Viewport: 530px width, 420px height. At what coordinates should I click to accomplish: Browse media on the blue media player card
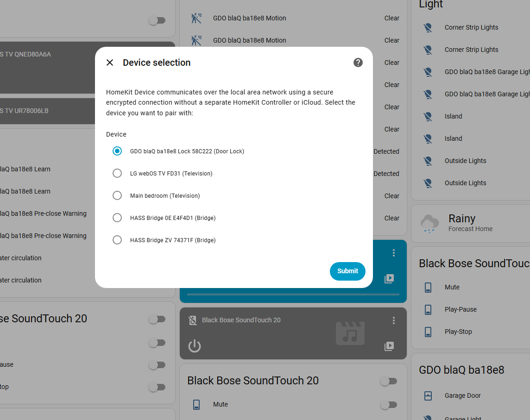389,278
